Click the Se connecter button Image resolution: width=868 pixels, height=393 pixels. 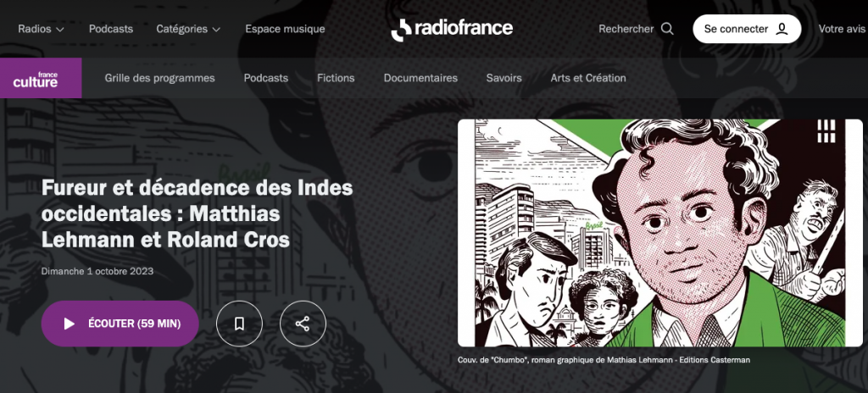tap(747, 29)
